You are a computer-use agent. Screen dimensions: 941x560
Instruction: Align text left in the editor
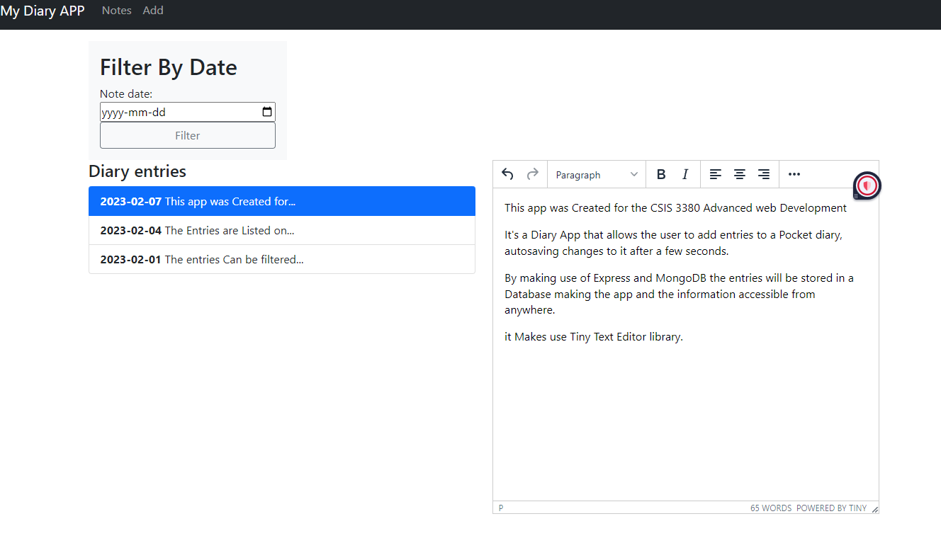[716, 174]
